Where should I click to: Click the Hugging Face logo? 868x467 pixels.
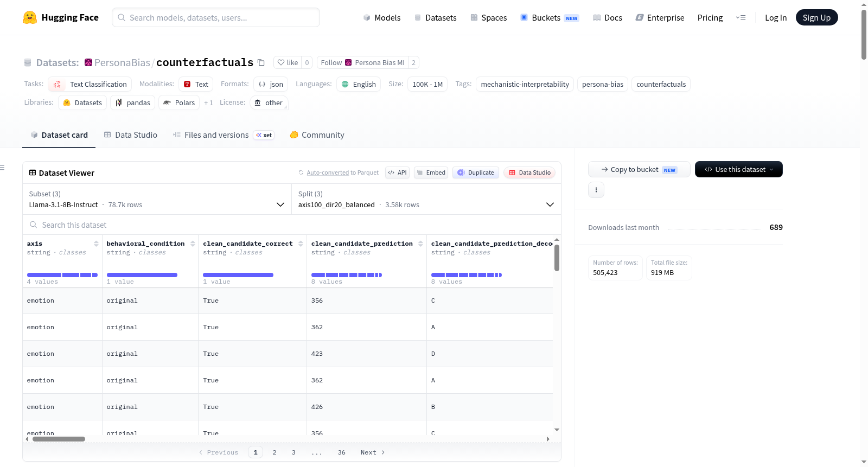(30, 17)
